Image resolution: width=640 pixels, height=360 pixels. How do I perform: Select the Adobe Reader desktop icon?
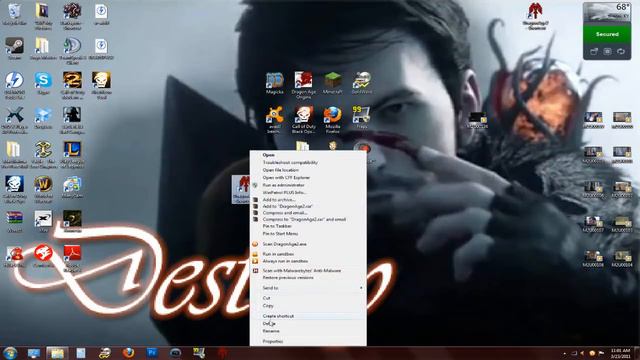[72, 258]
